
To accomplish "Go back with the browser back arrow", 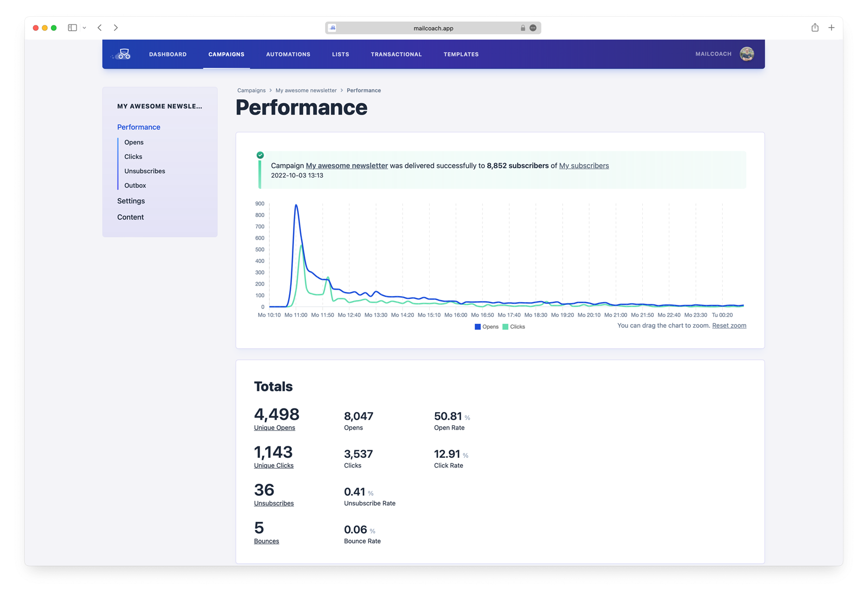I will [100, 28].
